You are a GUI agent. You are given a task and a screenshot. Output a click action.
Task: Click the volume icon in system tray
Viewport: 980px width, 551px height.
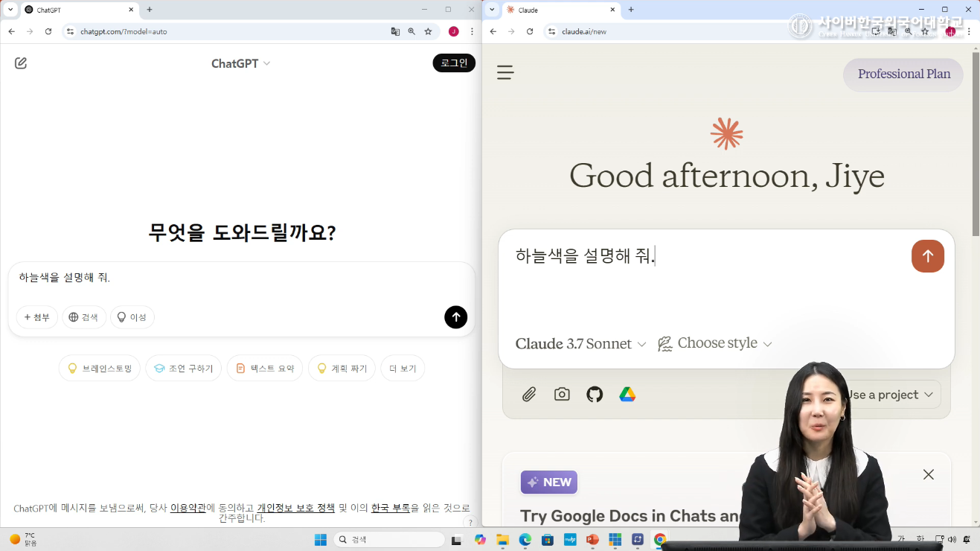tap(952, 539)
